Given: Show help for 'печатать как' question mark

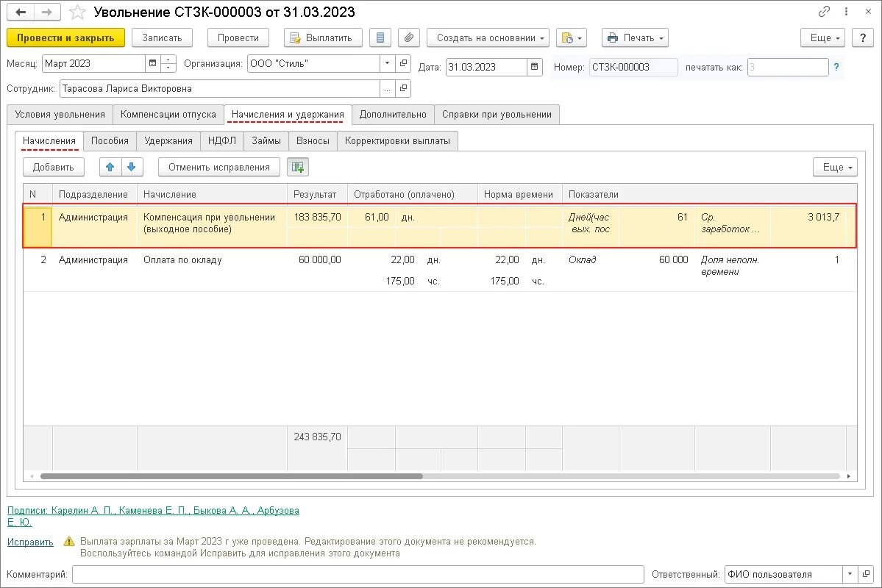Looking at the screenshot, I should coord(836,67).
